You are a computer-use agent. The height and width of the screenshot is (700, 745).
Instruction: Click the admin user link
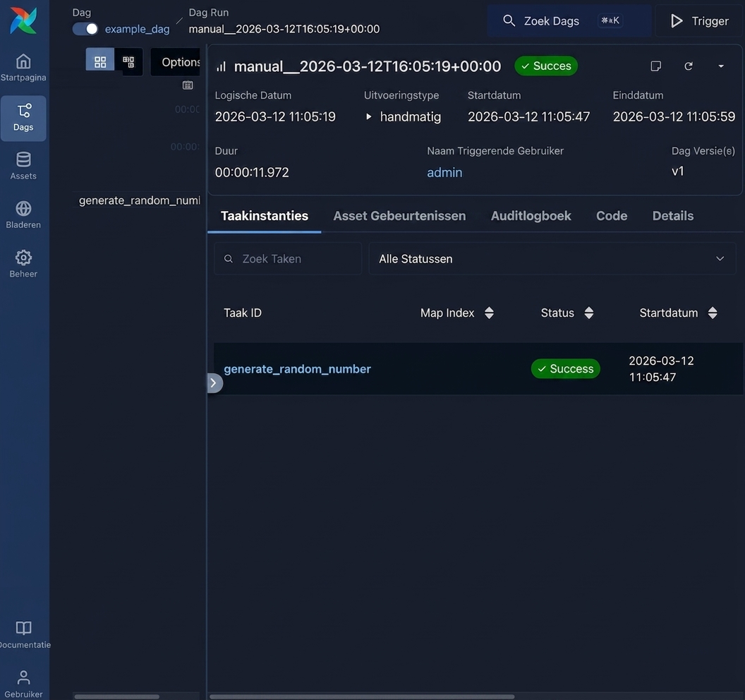pyautogui.click(x=444, y=172)
